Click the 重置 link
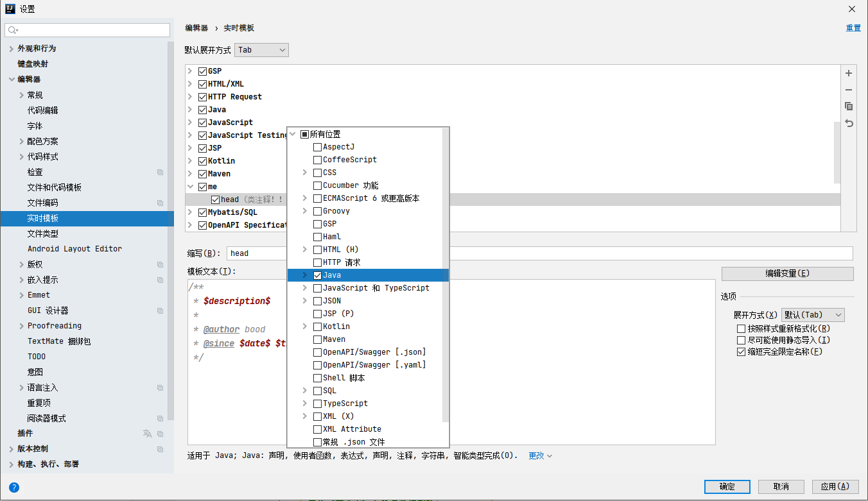The image size is (868, 501). pos(853,28)
